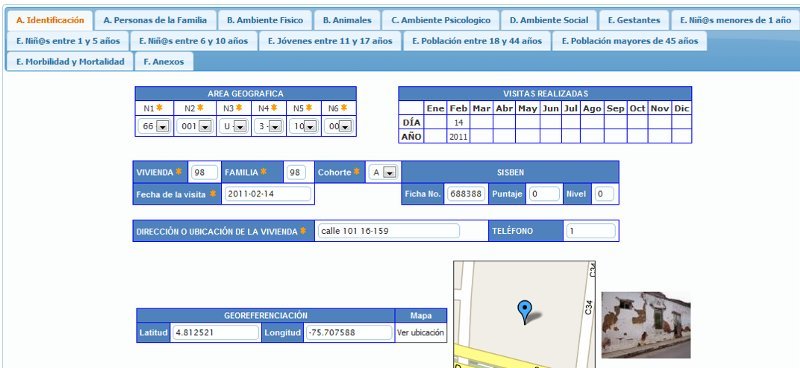Open E. Jóvenes entre 11 y 17 años tab
The height and width of the screenshot is (368, 800).
click(330, 41)
